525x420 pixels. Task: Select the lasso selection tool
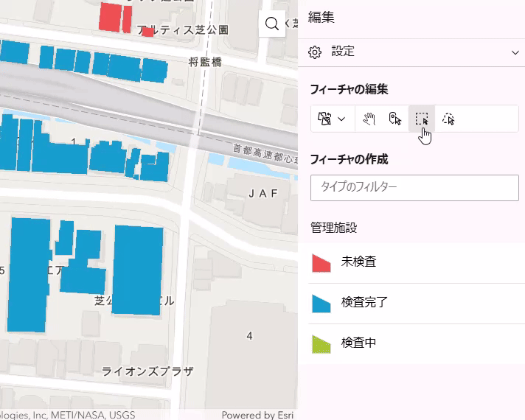(x=448, y=119)
